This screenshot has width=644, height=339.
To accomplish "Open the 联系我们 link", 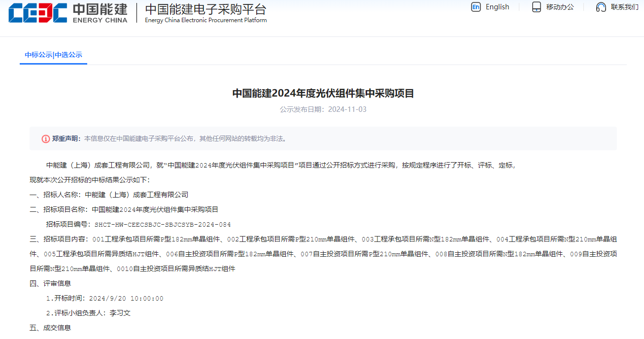I will click(x=624, y=7).
